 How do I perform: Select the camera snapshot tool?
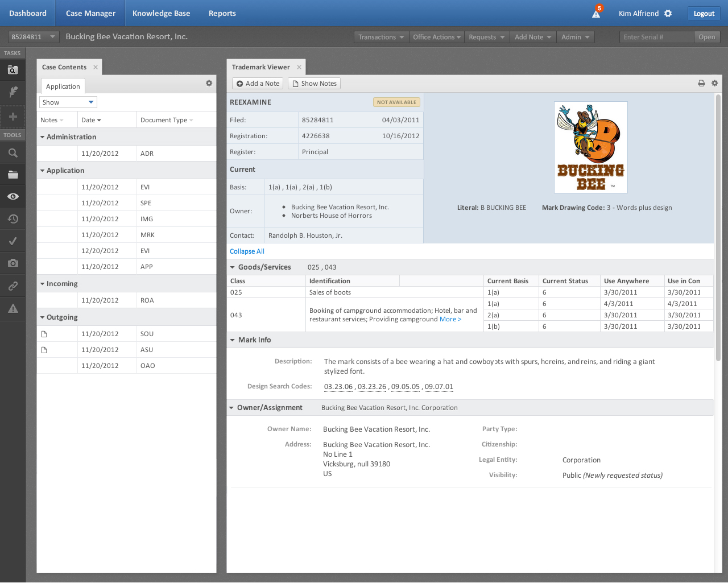(13, 263)
